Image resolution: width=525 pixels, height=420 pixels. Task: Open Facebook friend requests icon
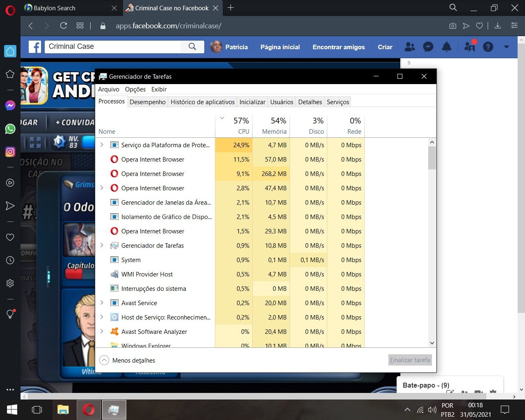[410, 47]
